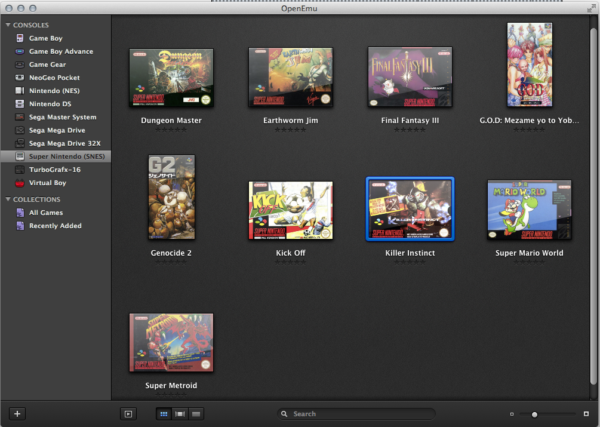This screenshot has width=600, height=427.
Task: Add a new collection with plus button
Action: point(17,414)
